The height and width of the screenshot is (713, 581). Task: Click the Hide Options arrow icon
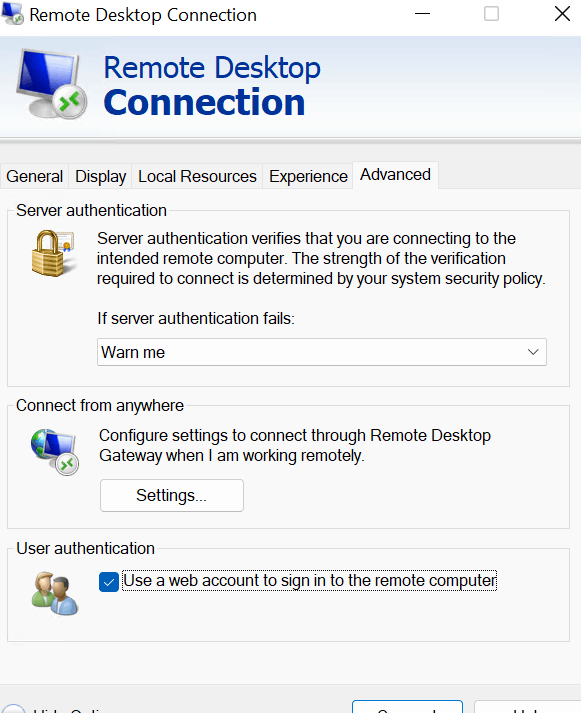pyautogui.click(x=13, y=708)
